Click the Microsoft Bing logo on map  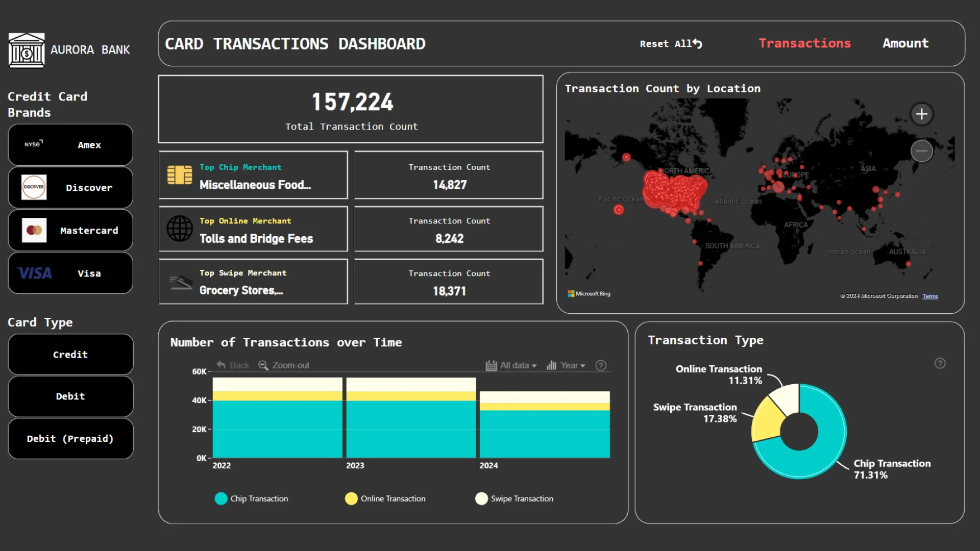point(589,294)
